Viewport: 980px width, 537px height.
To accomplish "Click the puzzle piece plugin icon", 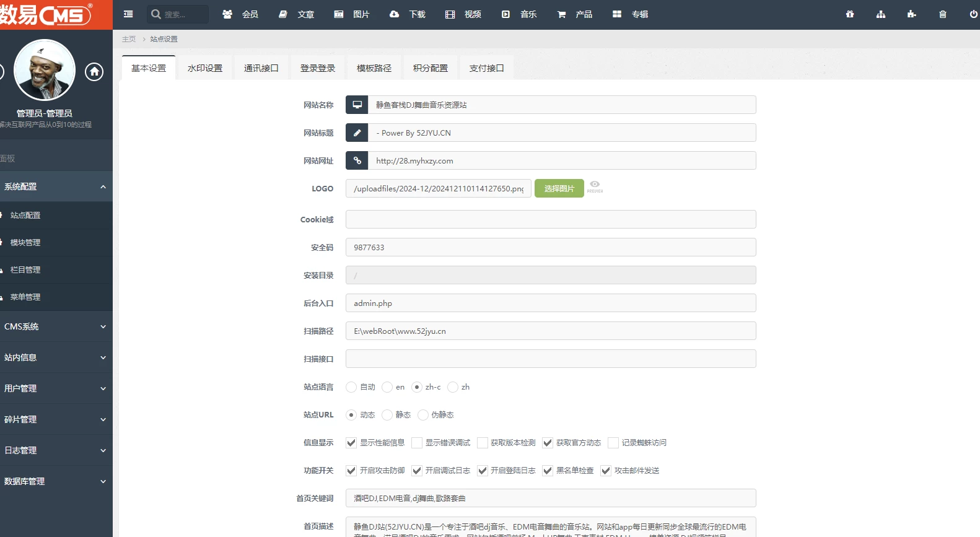I will tap(911, 14).
